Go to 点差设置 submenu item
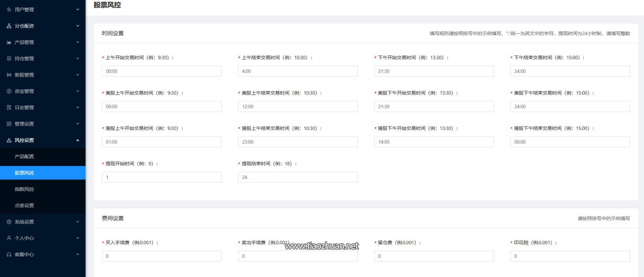Viewport: 644px width, 277px height. coord(24,205)
